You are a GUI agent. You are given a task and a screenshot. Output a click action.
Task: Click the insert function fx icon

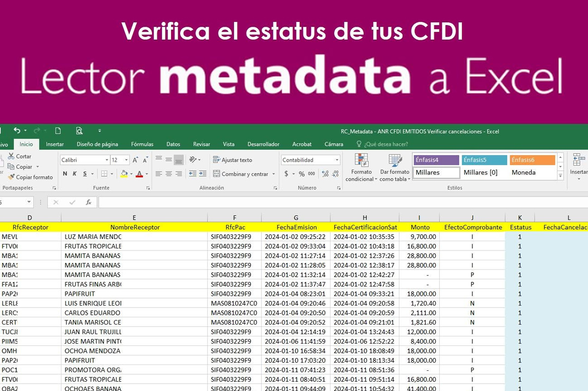(x=89, y=202)
